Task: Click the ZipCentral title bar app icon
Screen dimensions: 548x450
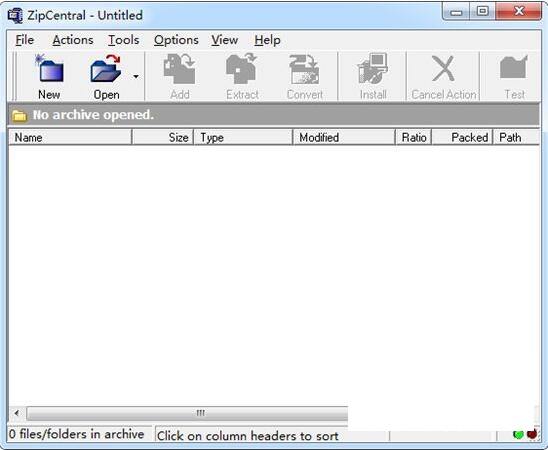Action: pyautogui.click(x=15, y=15)
